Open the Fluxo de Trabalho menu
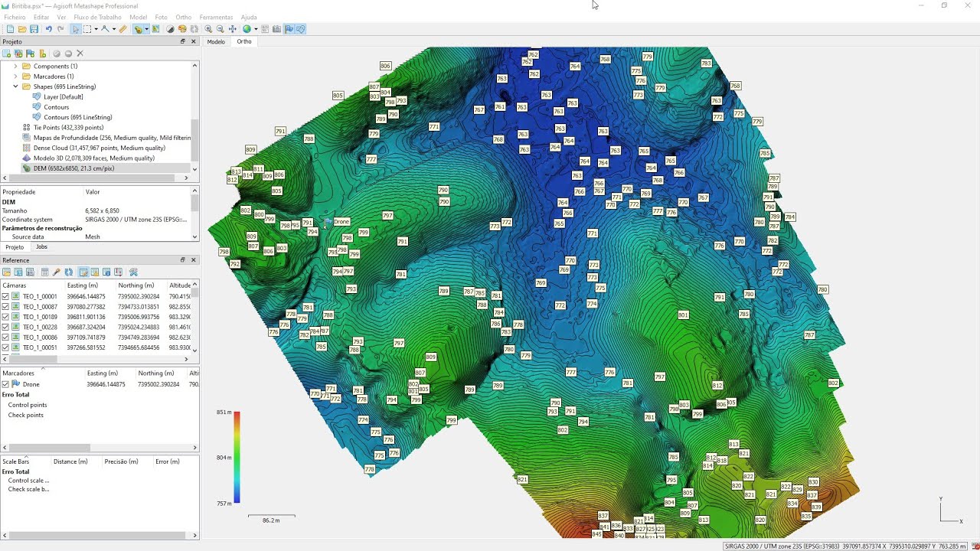The width and height of the screenshot is (980, 551). pos(97,17)
